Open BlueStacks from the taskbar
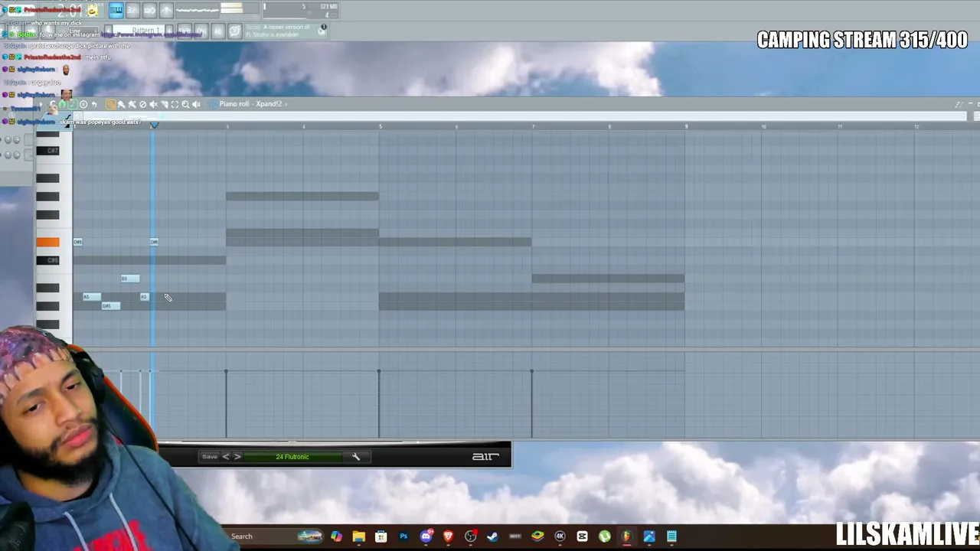 (537, 536)
